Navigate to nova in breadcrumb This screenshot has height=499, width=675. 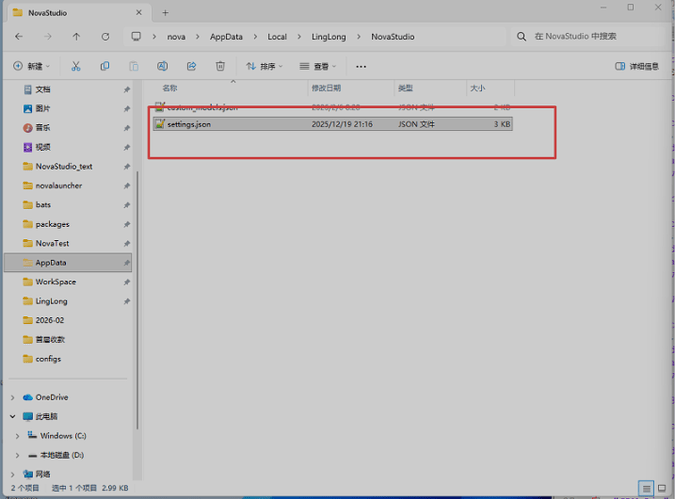(x=176, y=37)
